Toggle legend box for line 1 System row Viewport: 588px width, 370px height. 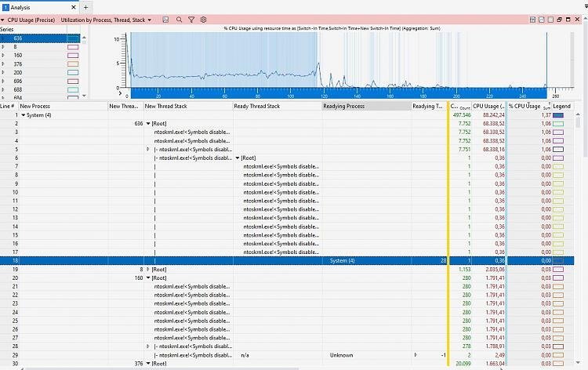point(558,115)
